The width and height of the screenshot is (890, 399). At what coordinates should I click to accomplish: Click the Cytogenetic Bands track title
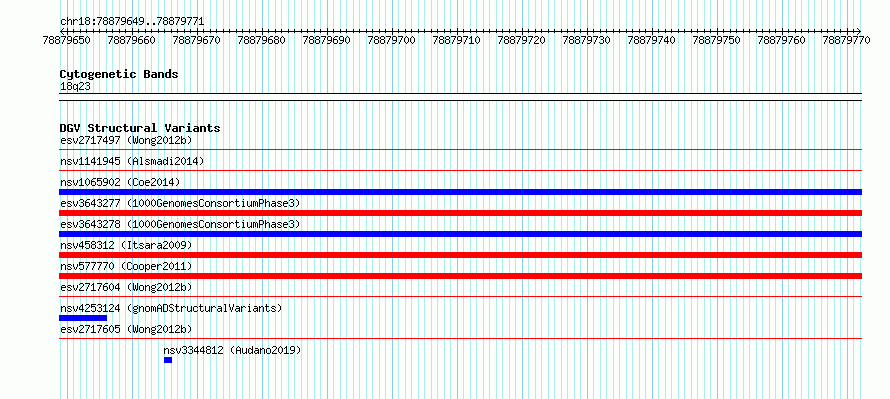(119, 74)
